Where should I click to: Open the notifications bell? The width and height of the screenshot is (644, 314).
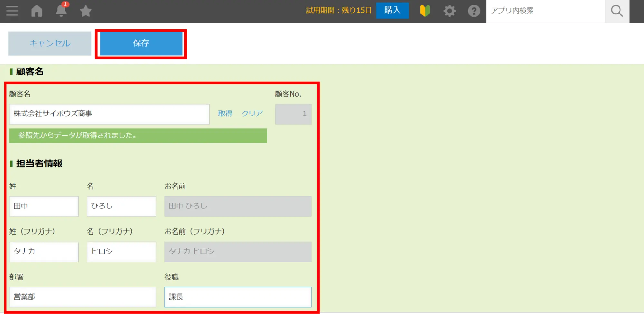[x=61, y=11]
